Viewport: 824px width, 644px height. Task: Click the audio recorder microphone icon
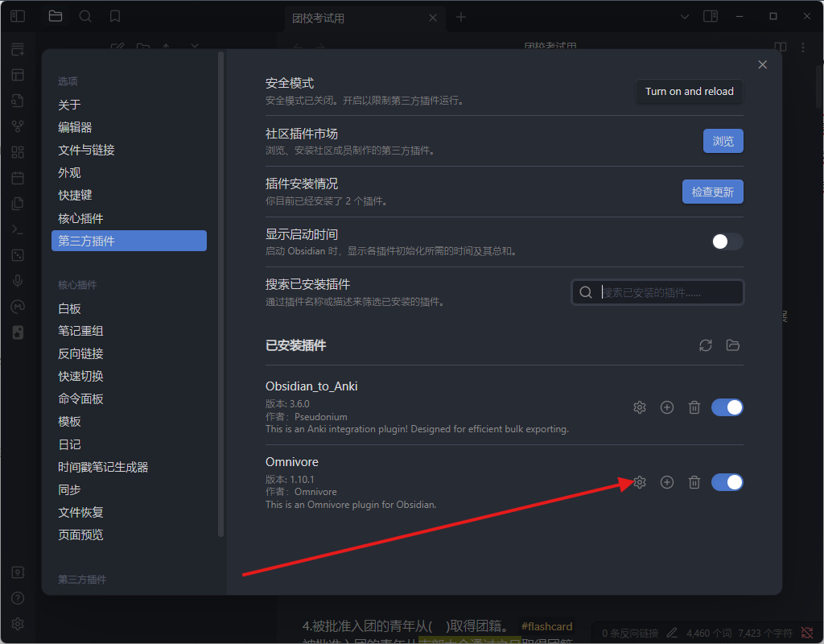point(18,281)
